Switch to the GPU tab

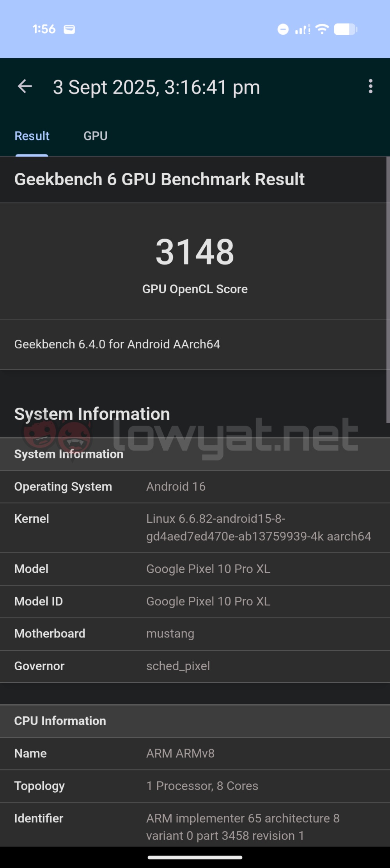(x=96, y=136)
